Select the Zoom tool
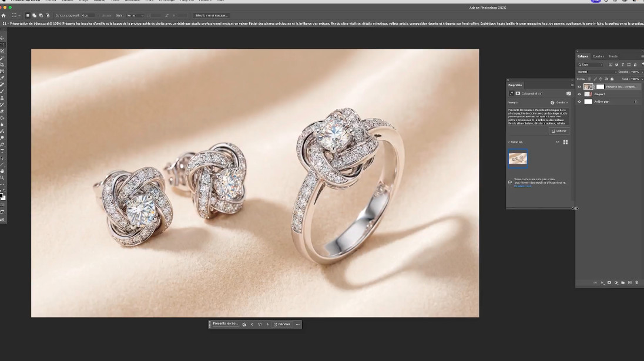The width and height of the screenshot is (644, 361). (x=2, y=177)
